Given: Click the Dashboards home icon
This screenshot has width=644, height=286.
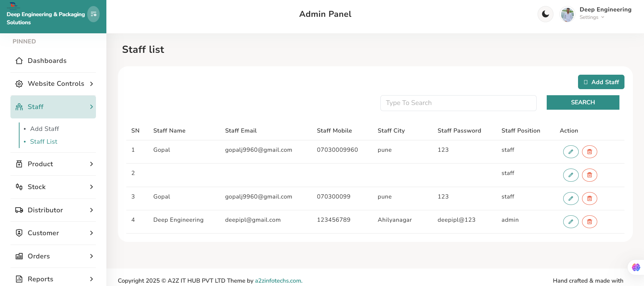Looking at the screenshot, I should point(19,61).
